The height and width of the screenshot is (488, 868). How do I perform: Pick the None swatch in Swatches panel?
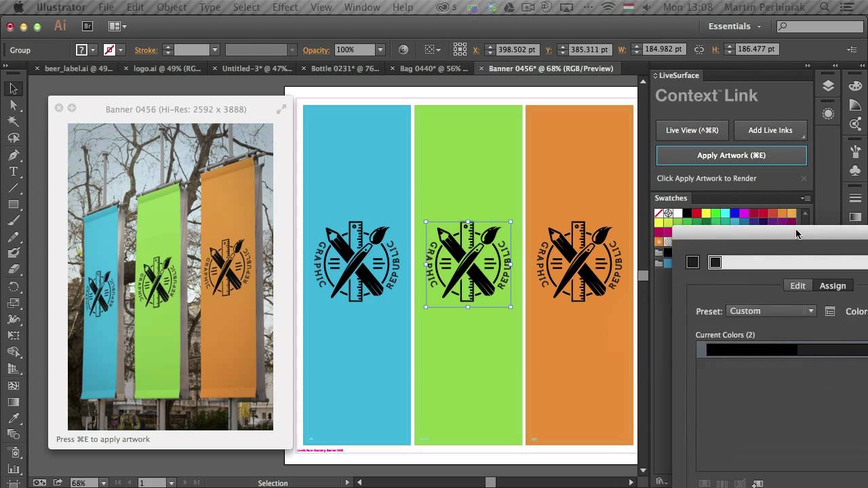[658, 213]
